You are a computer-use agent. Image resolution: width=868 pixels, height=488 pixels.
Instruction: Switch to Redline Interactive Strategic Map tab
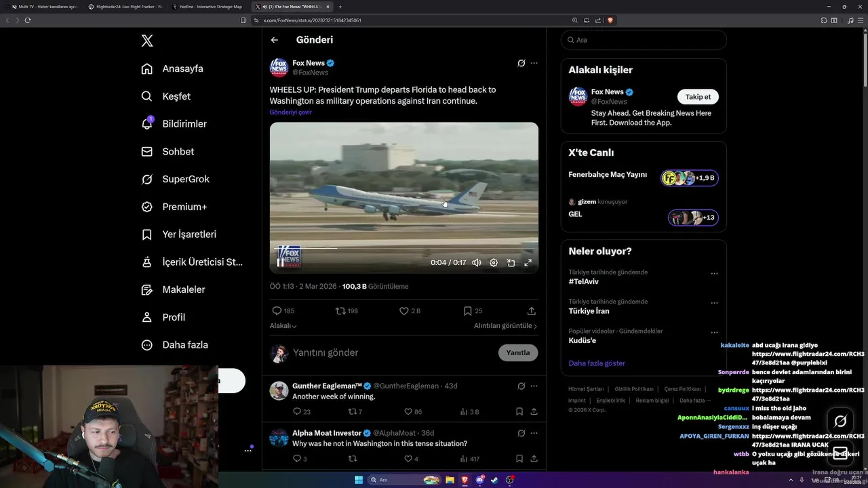208,6
